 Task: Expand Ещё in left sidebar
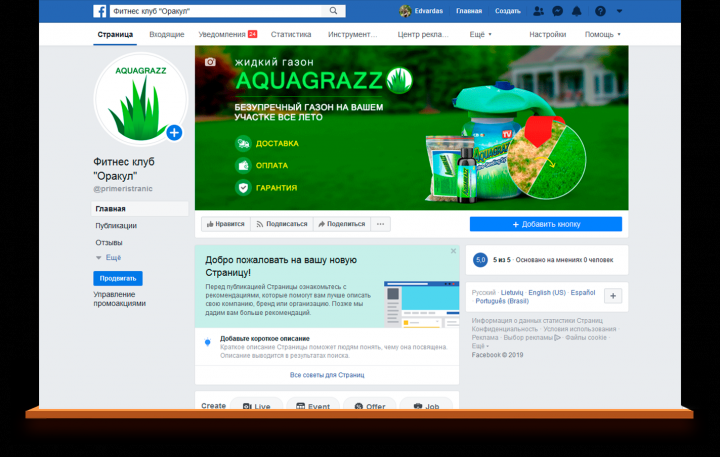(109, 258)
